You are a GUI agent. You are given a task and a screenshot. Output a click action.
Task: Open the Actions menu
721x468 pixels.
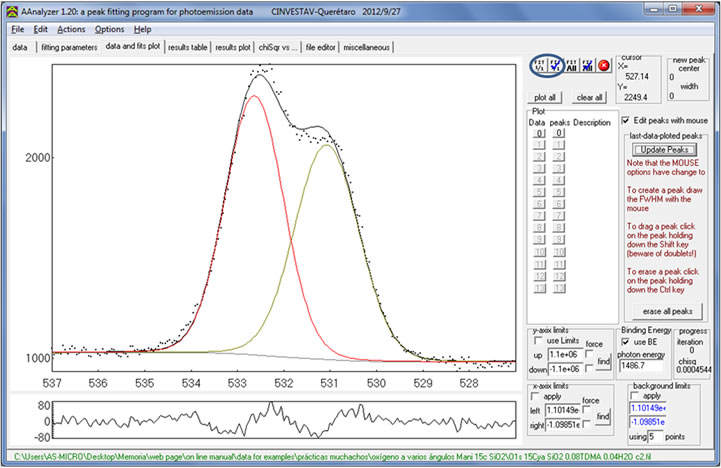(71, 29)
